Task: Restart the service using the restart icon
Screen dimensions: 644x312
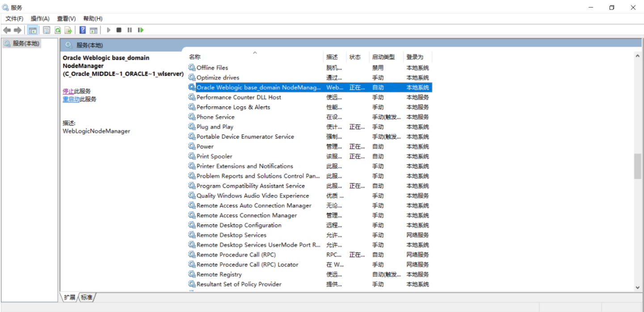Action: click(x=140, y=30)
